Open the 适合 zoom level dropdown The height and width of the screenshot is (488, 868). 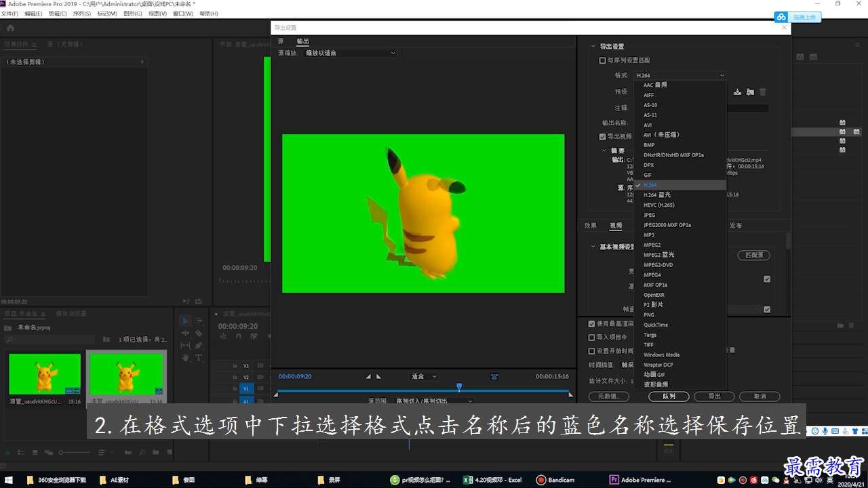tap(424, 376)
